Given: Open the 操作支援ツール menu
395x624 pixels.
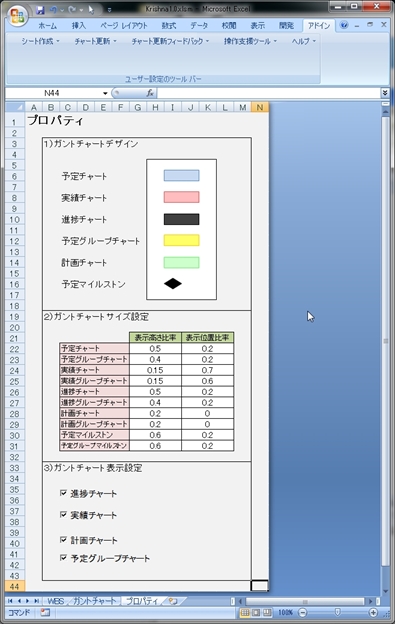Looking at the screenshot, I should pyautogui.click(x=250, y=41).
